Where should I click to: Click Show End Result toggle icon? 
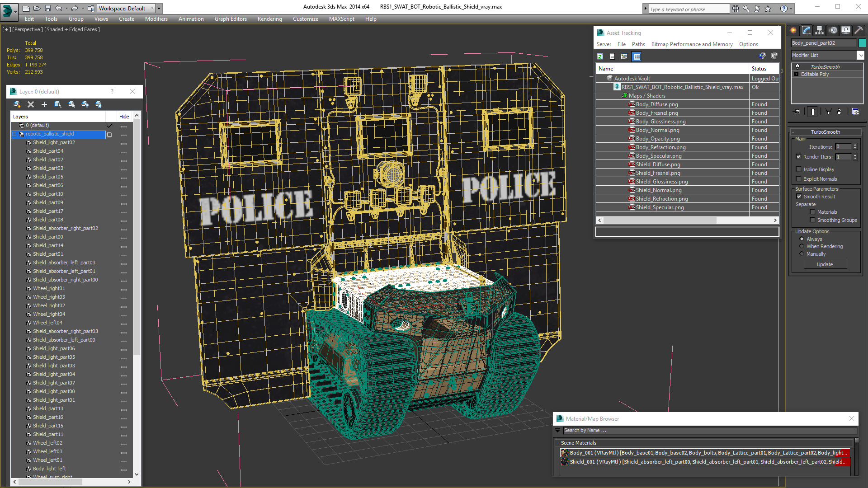tap(813, 111)
